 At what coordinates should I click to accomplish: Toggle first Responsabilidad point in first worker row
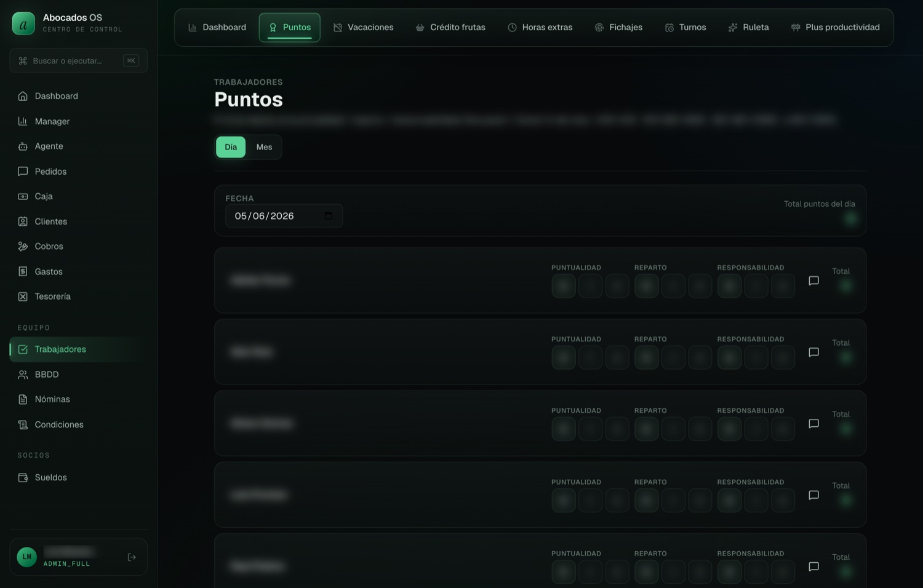(x=729, y=286)
